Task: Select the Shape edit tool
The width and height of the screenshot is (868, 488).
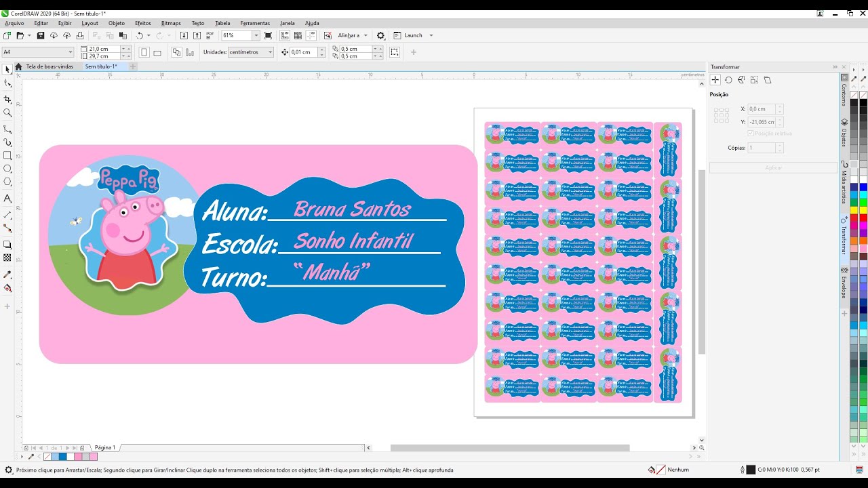Action: pos(7,83)
